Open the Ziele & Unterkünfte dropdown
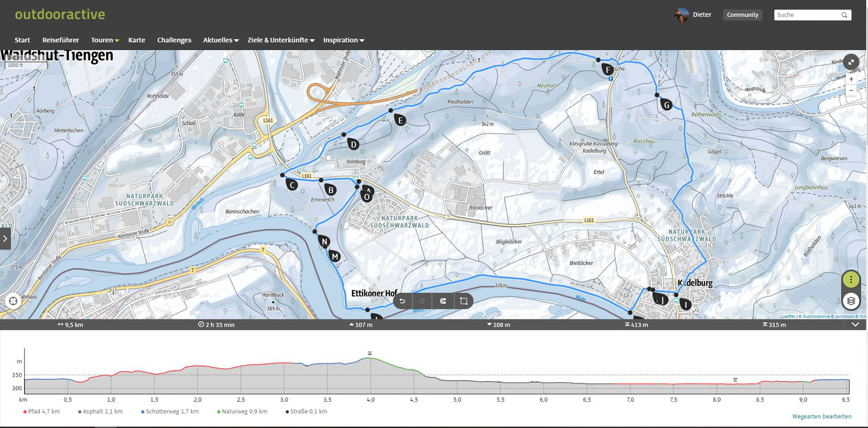 [x=281, y=40]
